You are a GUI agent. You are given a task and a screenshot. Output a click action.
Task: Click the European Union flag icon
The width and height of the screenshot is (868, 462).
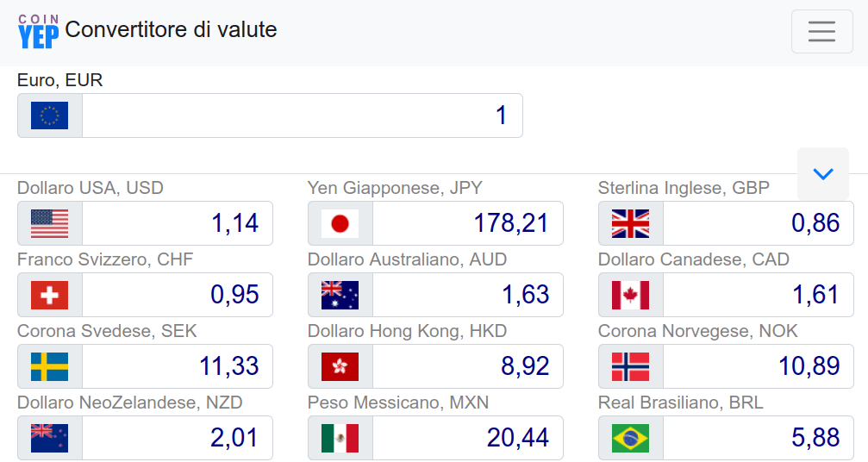tap(50, 115)
